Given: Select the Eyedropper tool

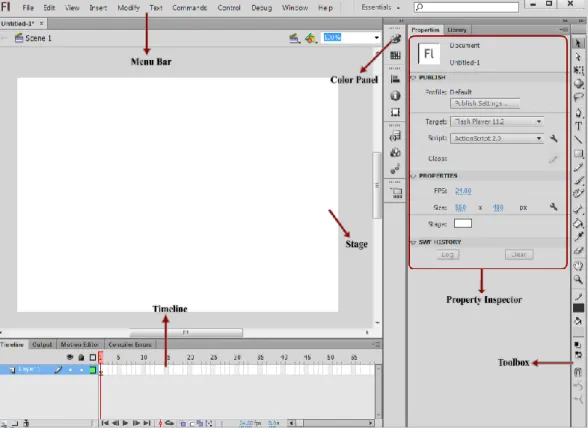Looking at the screenshot, I should [578, 237].
